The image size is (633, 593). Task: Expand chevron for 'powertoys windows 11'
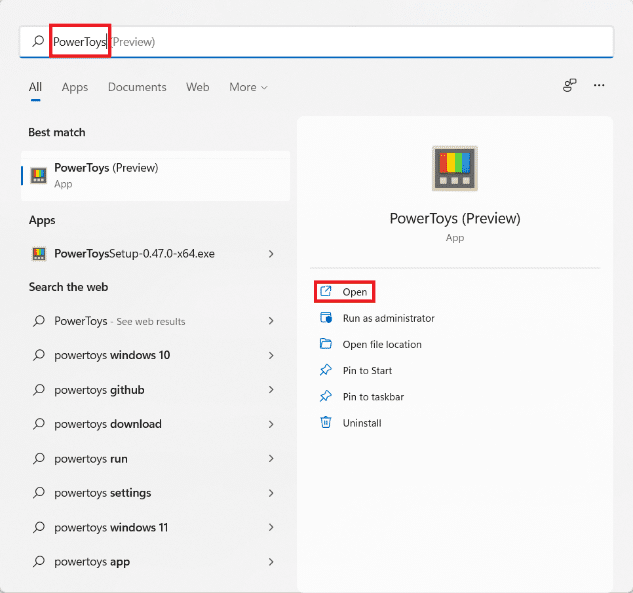coord(271,527)
